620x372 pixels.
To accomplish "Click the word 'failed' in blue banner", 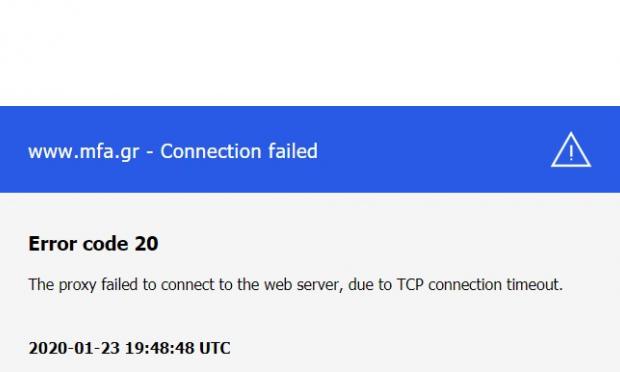I will point(293,151).
